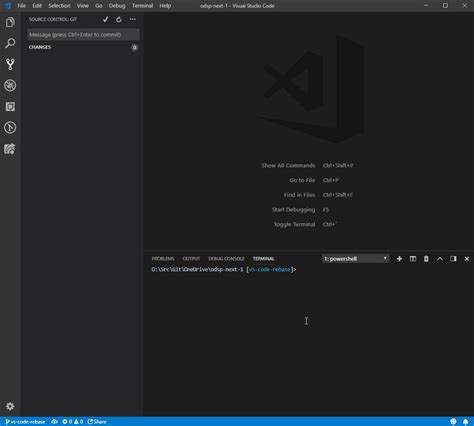This screenshot has width=474, height=426.
Task: Close the terminal panel
Action: click(467, 259)
